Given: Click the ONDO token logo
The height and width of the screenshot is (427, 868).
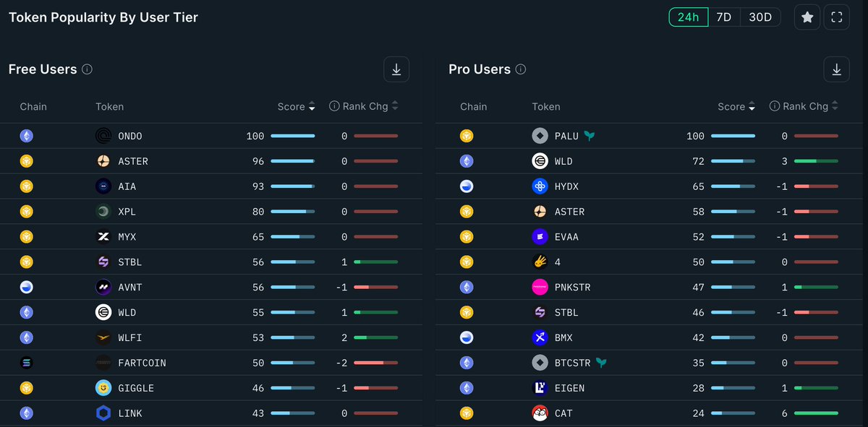Looking at the screenshot, I should point(103,136).
